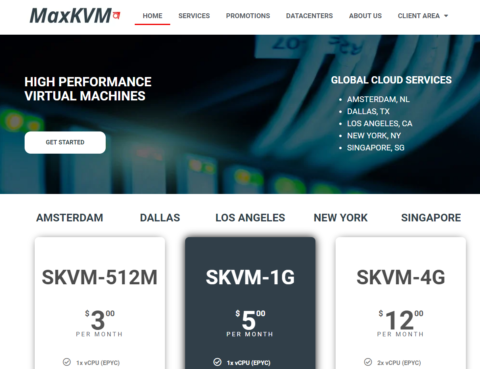Click the checkmark icon beside SKVM-512M vCPU

click(67, 362)
